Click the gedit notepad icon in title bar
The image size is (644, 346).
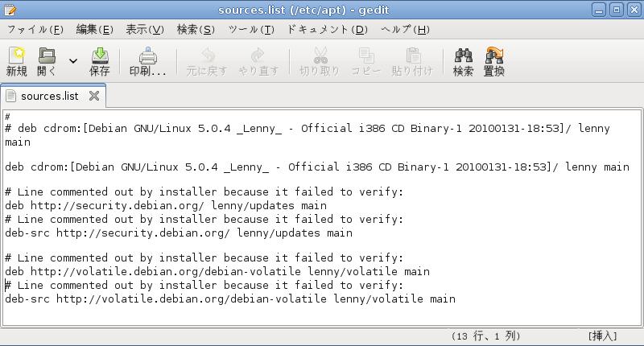[10, 10]
